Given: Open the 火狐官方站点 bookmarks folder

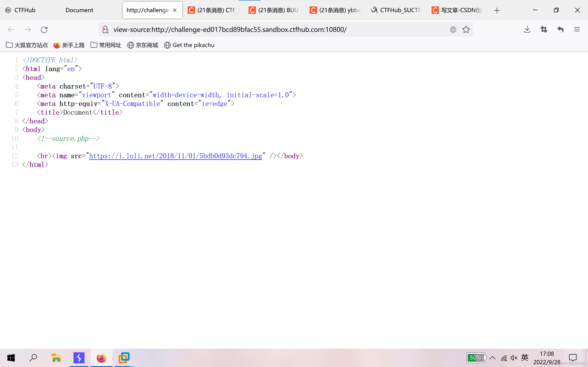Looking at the screenshot, I should [x=27, y=45].
